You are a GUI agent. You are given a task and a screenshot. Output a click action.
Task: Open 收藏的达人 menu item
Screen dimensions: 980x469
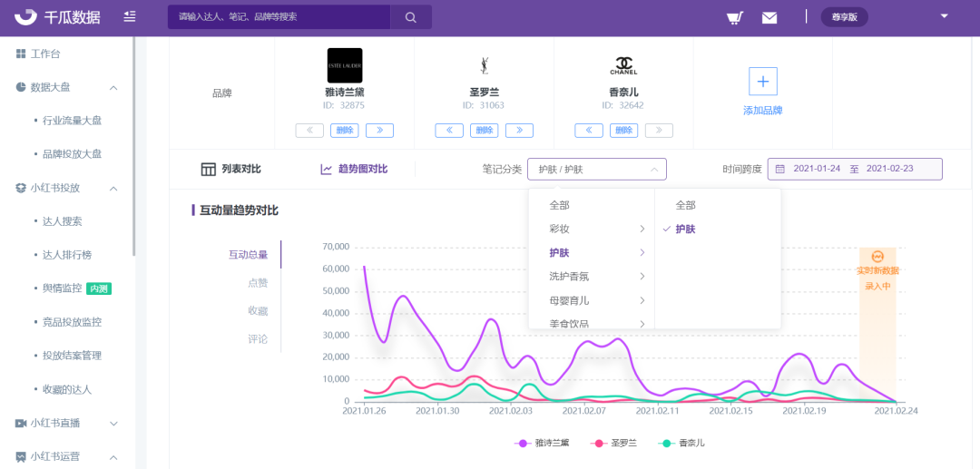pos(67,390)
